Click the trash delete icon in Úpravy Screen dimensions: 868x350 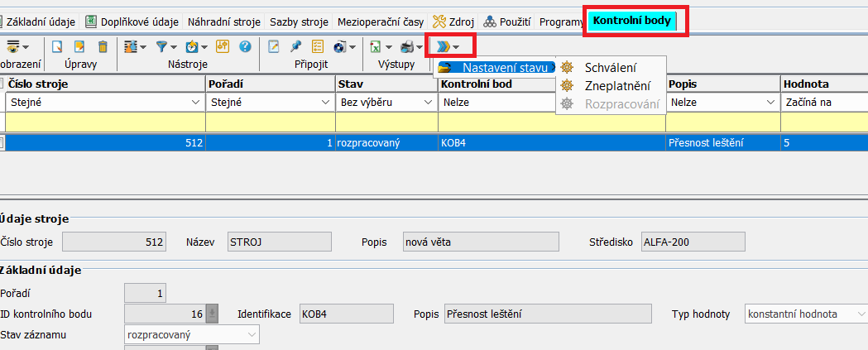103,46
